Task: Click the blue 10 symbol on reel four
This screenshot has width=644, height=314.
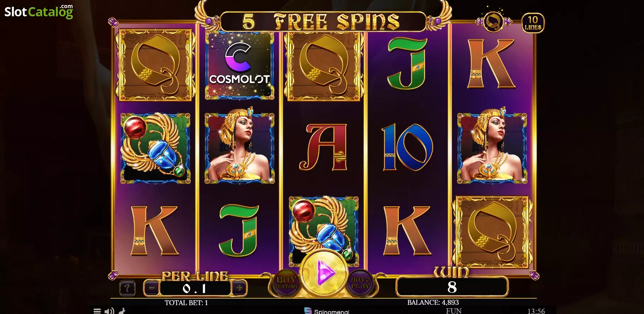Action: coord(407,147)
